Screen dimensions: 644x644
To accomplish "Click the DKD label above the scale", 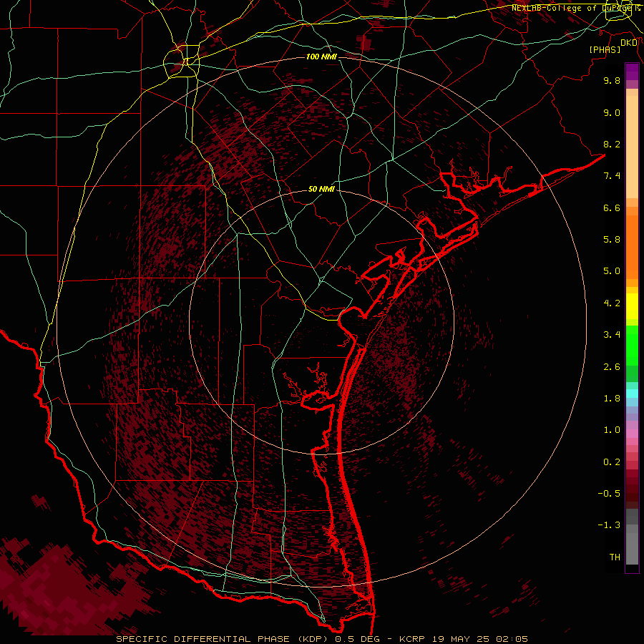I will (629, 43).
